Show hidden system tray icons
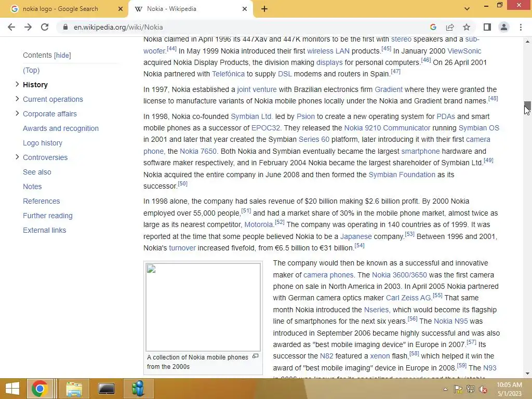This screenshot has height=399, width=532. click(x=445, y=389)
